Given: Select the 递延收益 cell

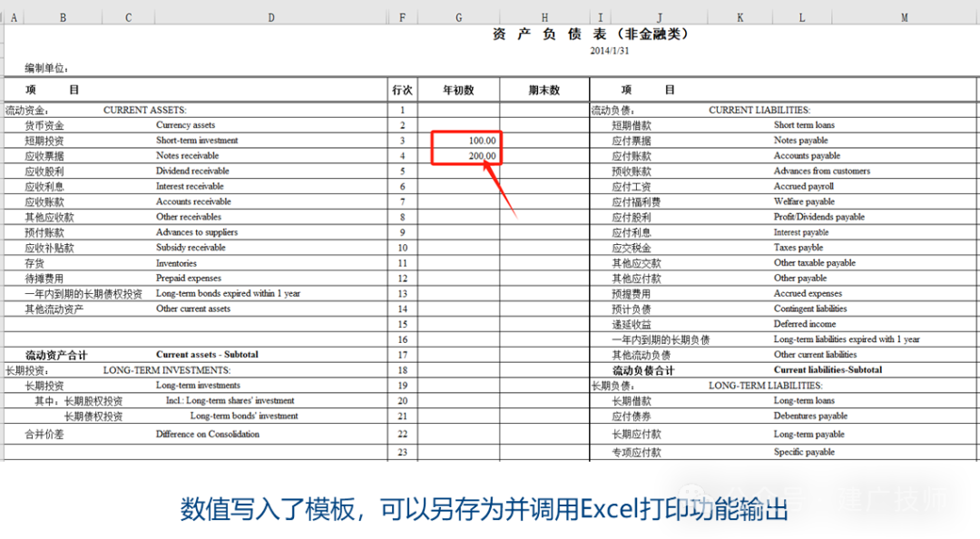Looking at the screenshot, I should pyautogui.click(x=632, y=324).
